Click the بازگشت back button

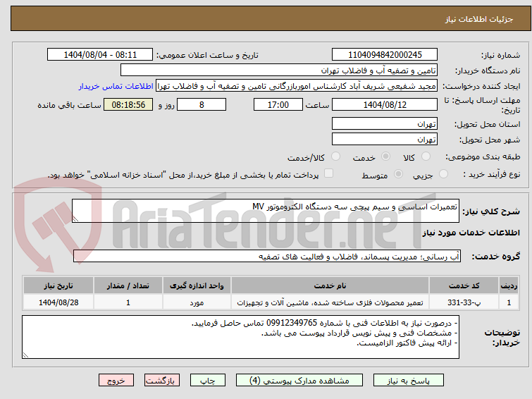(x=162, y=381)
